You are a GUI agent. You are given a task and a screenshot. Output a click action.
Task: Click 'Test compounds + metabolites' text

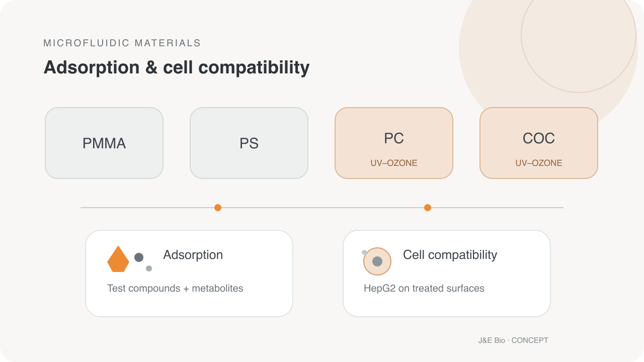(175, 289)
